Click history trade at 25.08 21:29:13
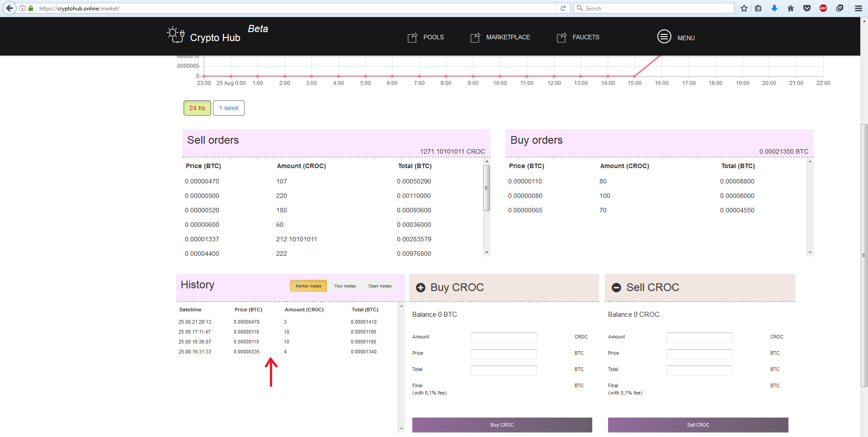This screenshot has width=868, height=437. click(x=287, y=322)
